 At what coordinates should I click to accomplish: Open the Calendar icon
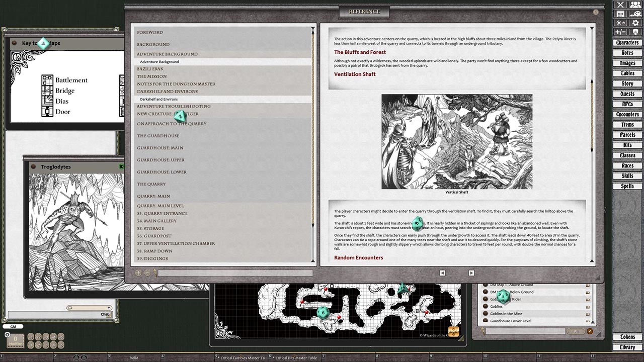pos(620,14)
